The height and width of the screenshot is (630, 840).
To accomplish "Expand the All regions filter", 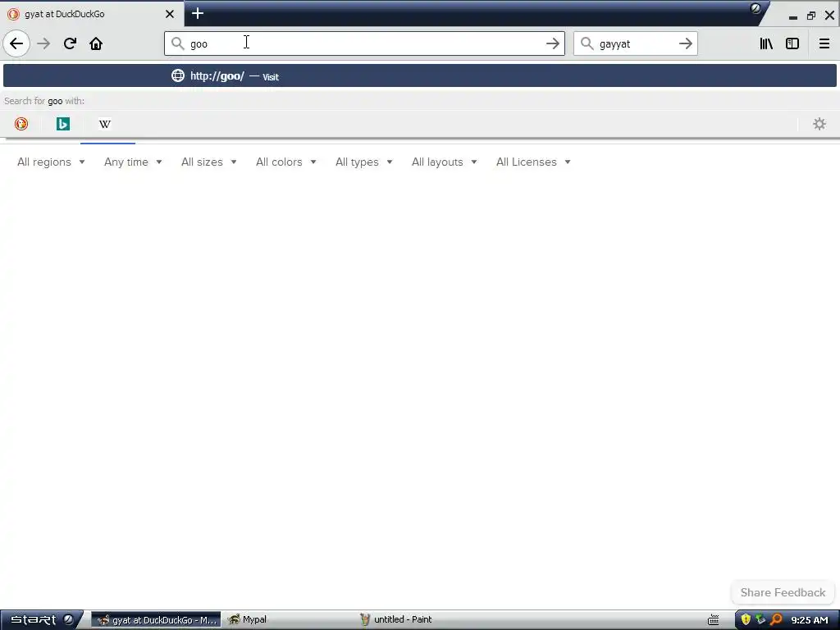I will click(x=51, y=162).
